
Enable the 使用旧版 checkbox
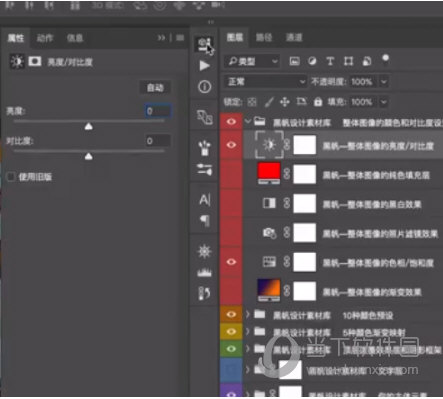coord(11,177)
